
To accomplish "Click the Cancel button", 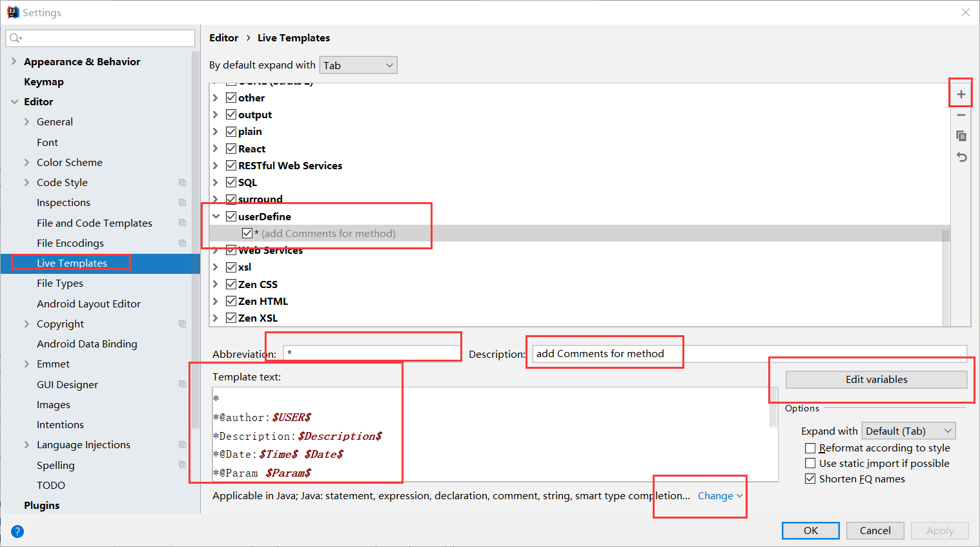I will click(x=875, y=531).
